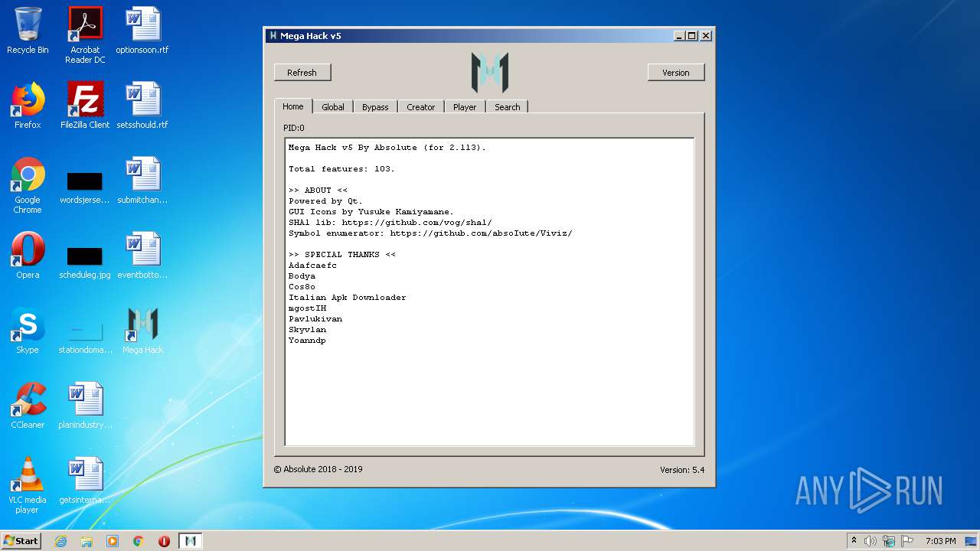This screenshot has width=980, height=551.
Task: Open the optionsoon.rtf document icon
Action: click(142, 31)
